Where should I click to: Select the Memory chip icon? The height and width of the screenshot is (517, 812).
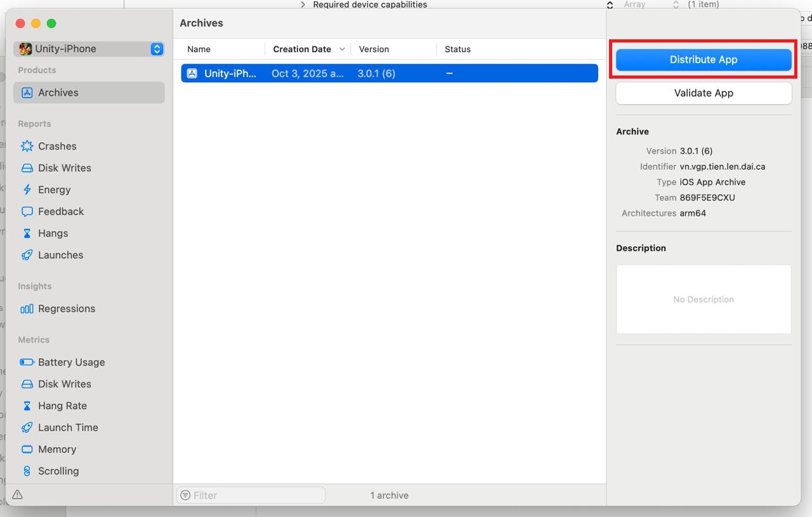click(x=27, y=449)
